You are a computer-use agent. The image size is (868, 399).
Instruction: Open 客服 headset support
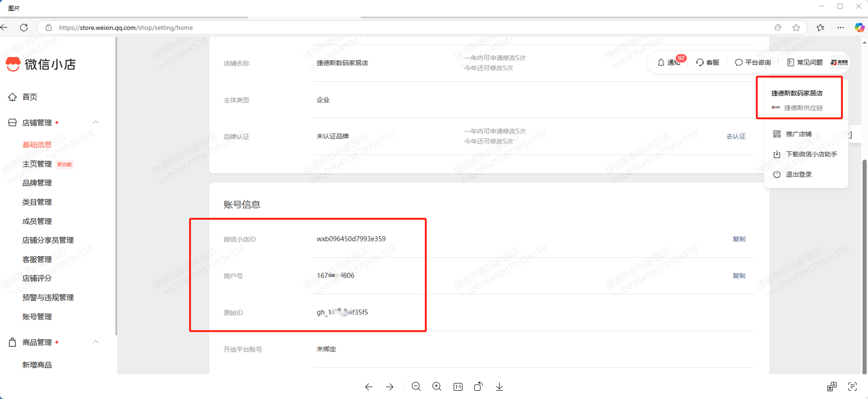708,63
